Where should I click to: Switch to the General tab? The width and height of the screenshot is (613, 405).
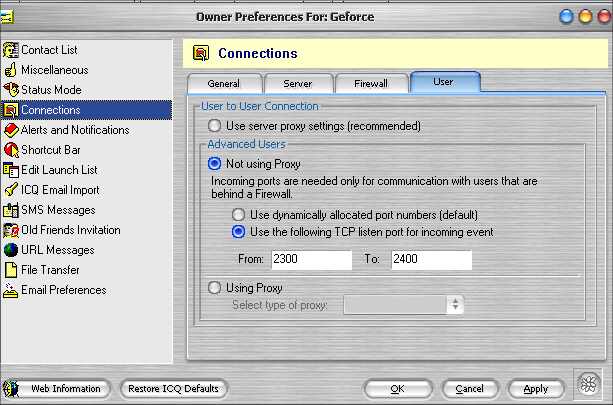224,84
